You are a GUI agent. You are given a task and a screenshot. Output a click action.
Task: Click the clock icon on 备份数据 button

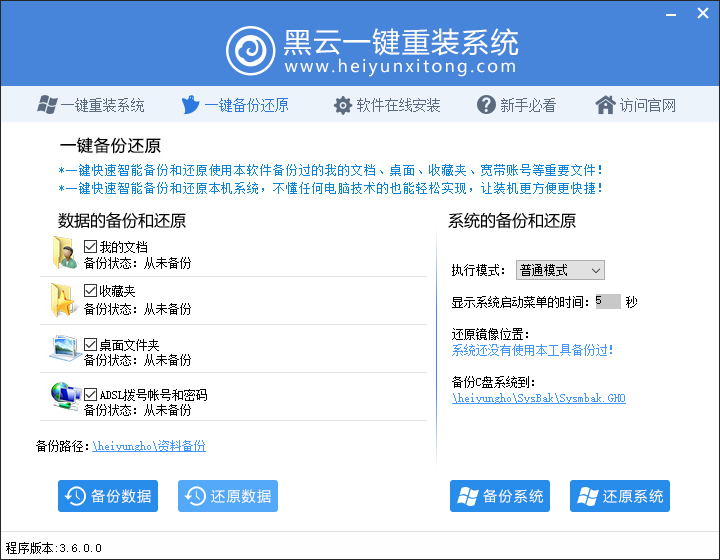75,496
